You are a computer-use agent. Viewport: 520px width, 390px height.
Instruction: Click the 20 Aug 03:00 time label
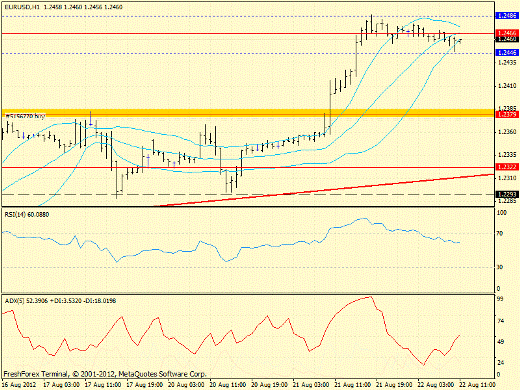pyautogui.click(x=186, y=385)
